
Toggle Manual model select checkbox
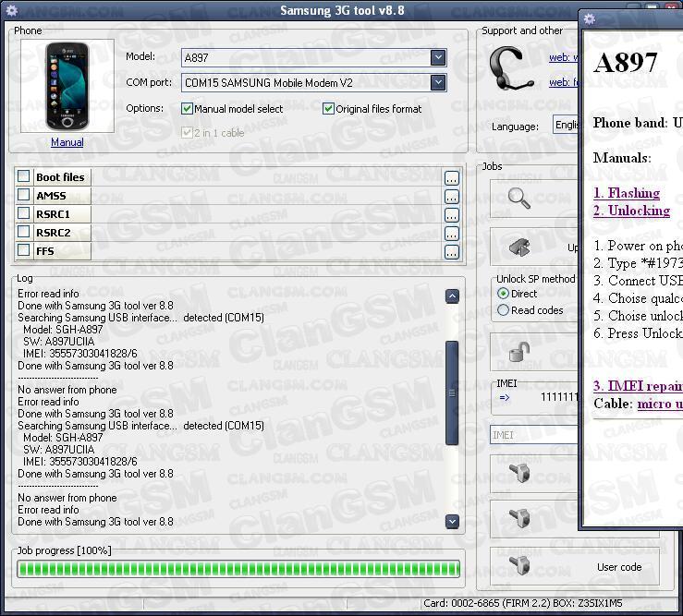tap(188, 108)
